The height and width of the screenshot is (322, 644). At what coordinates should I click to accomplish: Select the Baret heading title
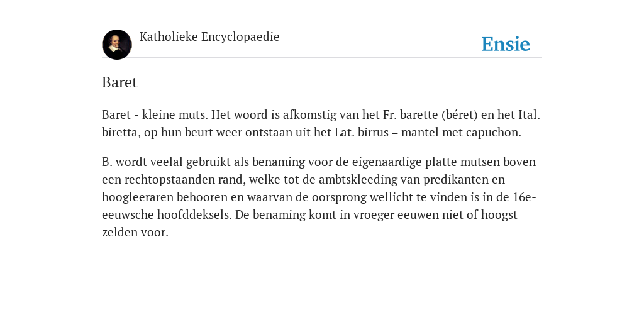119,82
